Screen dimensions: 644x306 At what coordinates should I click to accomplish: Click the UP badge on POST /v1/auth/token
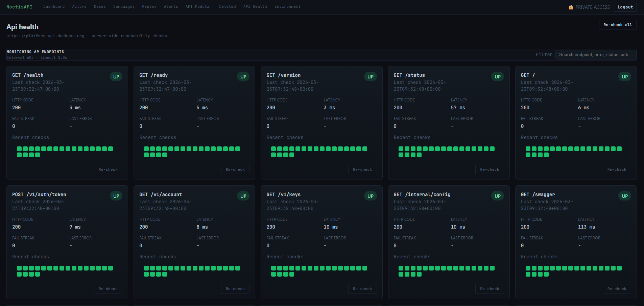(116, 196)
